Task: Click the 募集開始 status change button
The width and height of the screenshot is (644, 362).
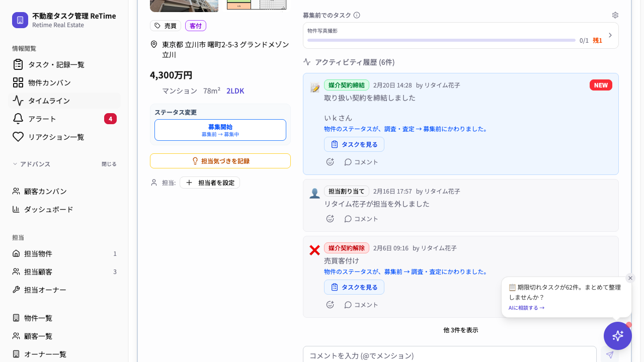Action: click(220, 130)
